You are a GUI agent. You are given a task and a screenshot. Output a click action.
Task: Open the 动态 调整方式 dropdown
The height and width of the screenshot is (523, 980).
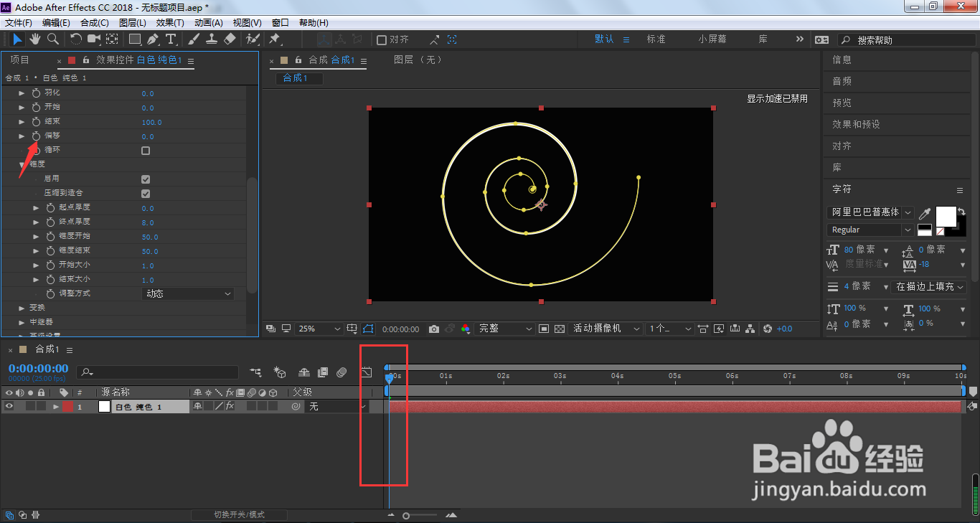click(x=188, y=293)
